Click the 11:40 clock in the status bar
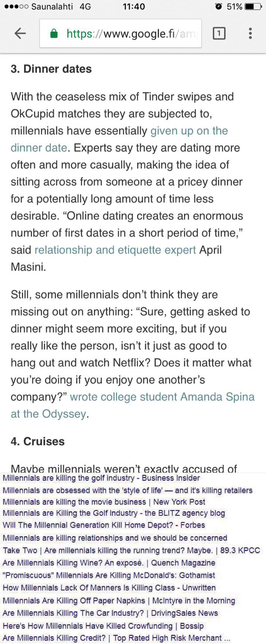266x644 pixels. (133, 6)
